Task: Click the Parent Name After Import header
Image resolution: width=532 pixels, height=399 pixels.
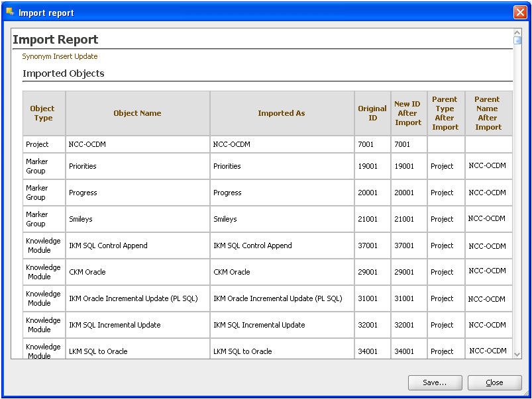Action: pos(488,113)
